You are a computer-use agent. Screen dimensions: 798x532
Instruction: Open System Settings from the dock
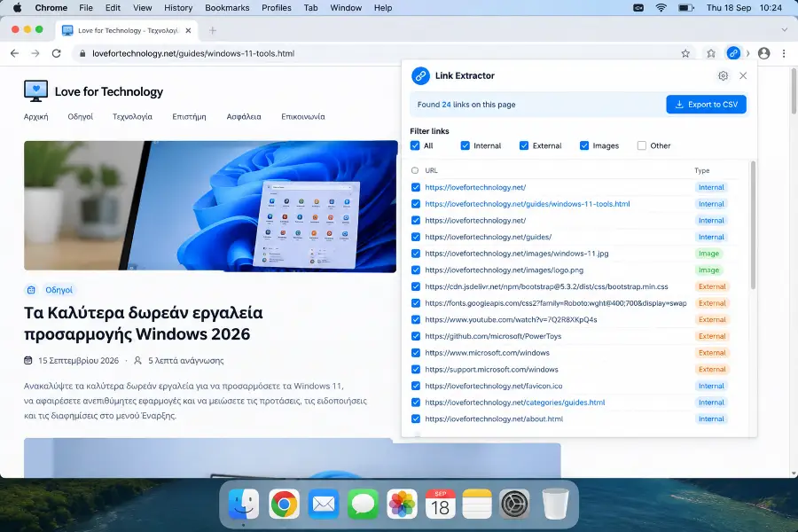coord(514,504)
